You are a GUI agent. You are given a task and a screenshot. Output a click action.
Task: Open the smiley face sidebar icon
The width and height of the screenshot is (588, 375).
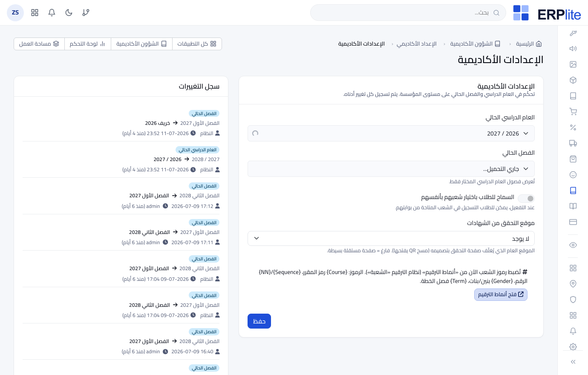tap(573, 175)
